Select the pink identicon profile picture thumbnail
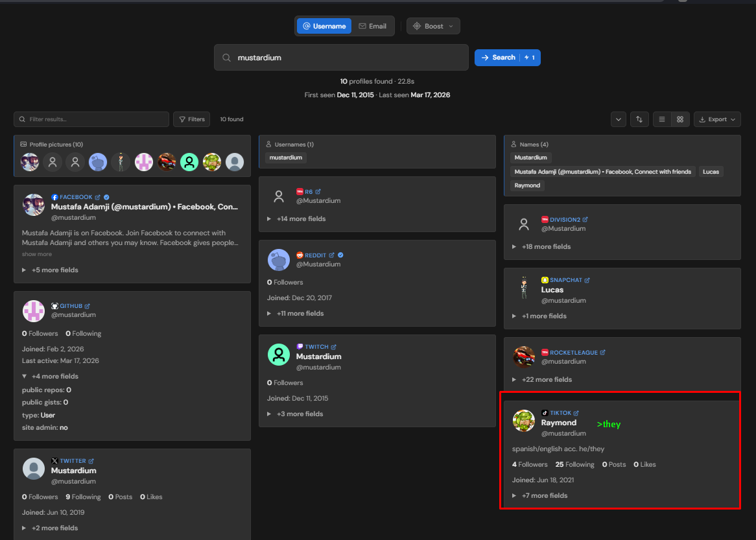This screenshot has width=756, height=540. point(144,162)
